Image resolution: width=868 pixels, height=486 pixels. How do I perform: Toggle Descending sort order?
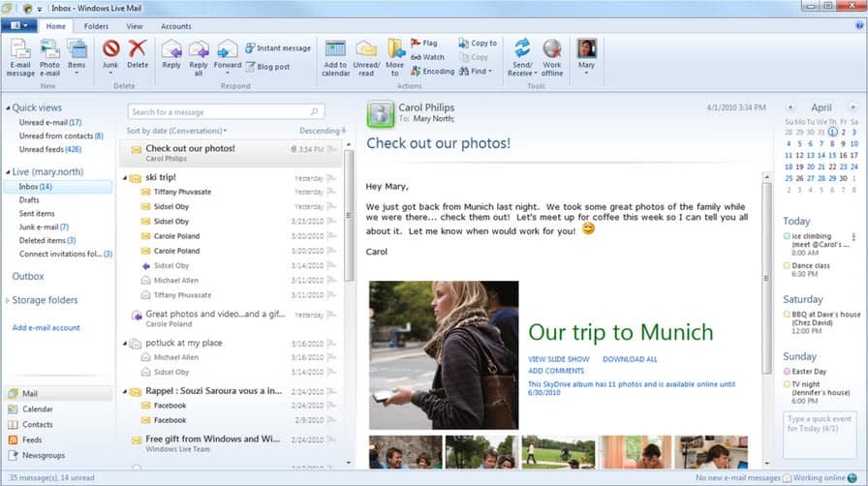[x=323, y=131]
